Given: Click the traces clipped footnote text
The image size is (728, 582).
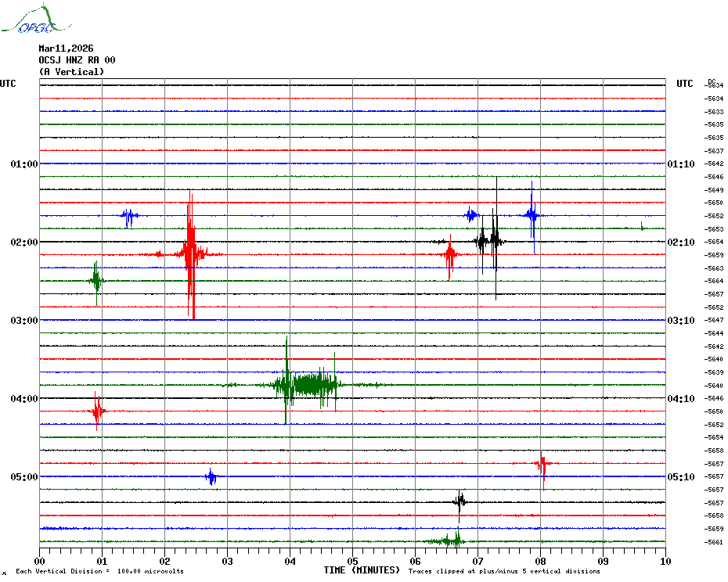Looking at the screenshot, I should pyautogui.click(x=504, y=571).
